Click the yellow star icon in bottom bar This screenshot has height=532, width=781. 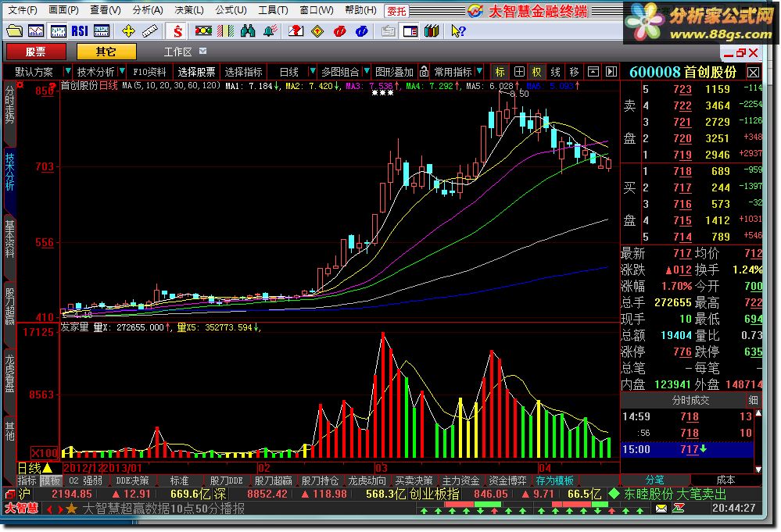(72, 508)
